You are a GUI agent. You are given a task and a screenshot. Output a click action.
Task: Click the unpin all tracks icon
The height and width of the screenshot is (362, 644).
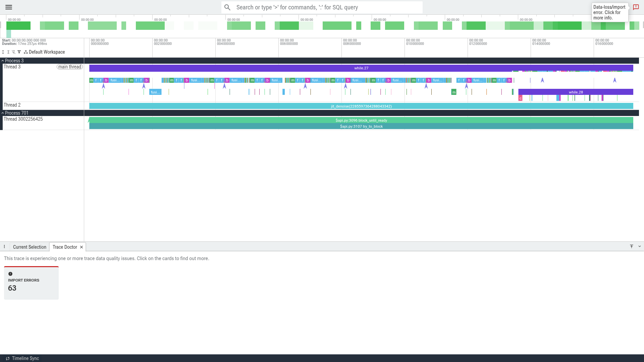14,52
